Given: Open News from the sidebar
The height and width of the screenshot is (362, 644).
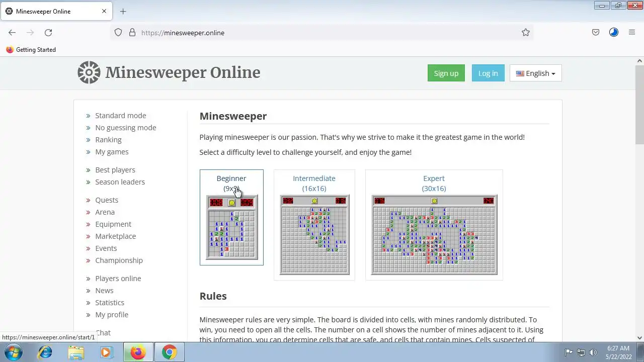Looking at the screenshot, I should click(x=104, y=291).
